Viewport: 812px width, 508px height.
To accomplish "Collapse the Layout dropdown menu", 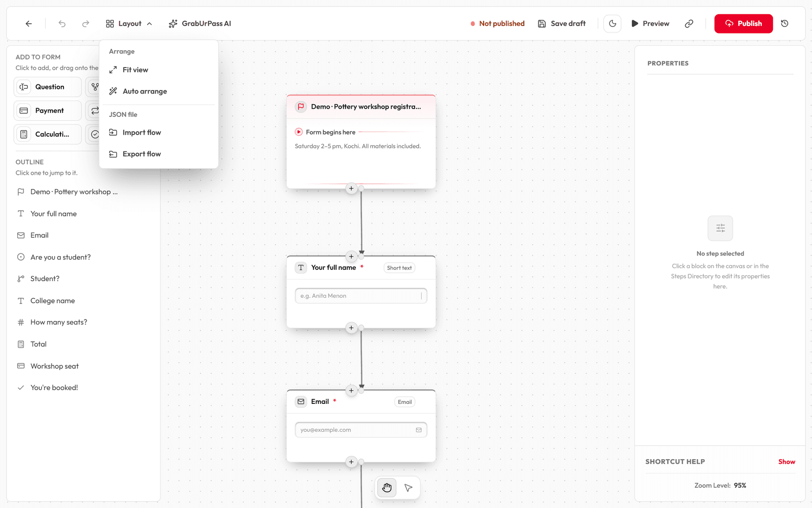I will (129, 23).
